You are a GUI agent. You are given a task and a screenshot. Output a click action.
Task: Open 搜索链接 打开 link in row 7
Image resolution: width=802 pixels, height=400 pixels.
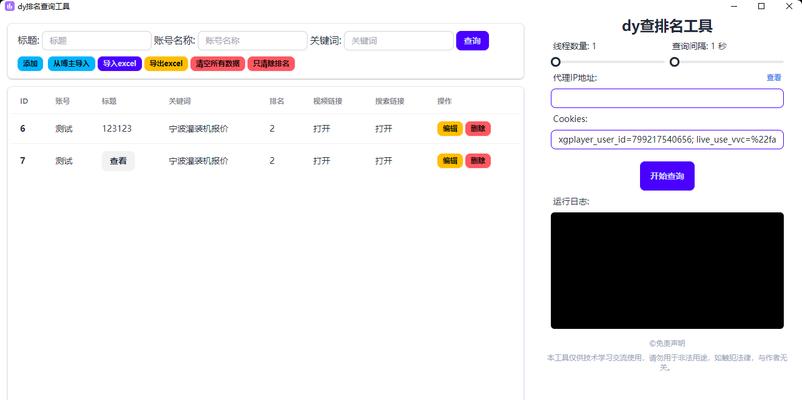[x=384, y=161]
